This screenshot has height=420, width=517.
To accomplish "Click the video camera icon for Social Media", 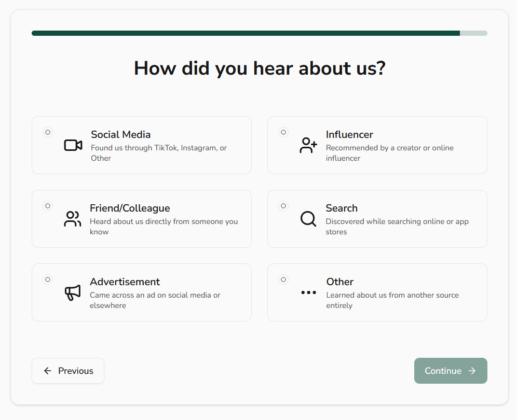I will coord(73,145).
